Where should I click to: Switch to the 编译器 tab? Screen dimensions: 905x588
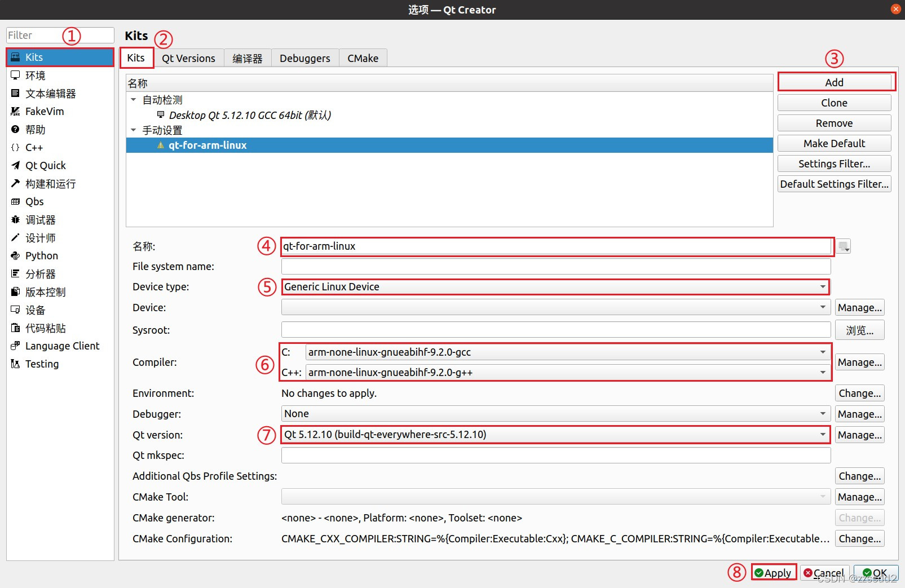pos(248,58)
